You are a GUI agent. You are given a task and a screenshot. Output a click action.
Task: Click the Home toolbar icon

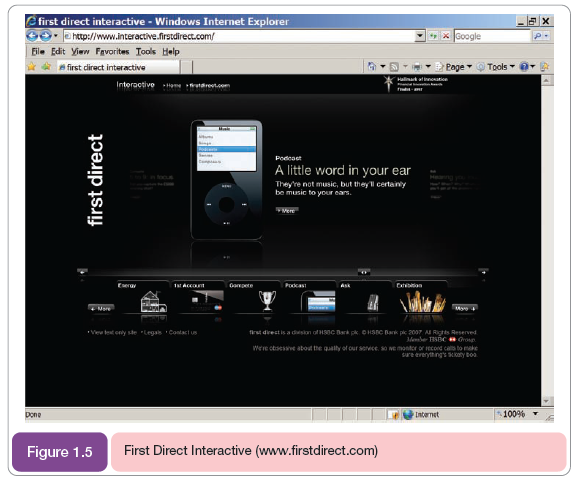click(x=372, y=67)
